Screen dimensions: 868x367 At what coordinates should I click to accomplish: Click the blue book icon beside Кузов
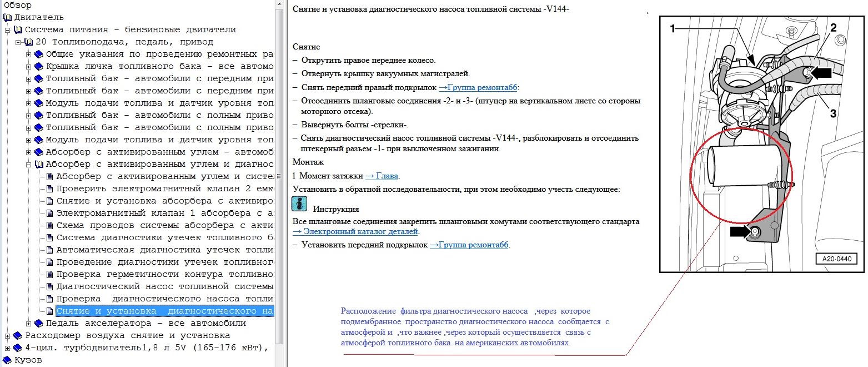(8, 360)
